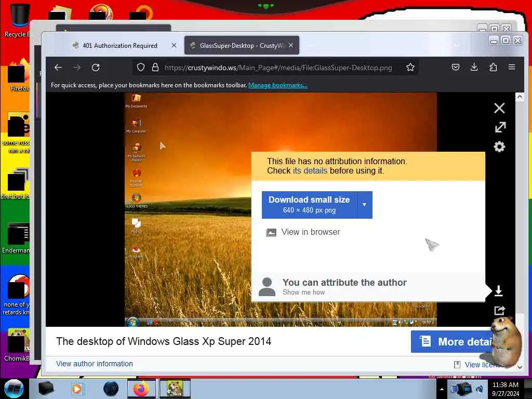Click Download small size button
This screenshot has height=399, width=532.
click(x=309, y=205)
